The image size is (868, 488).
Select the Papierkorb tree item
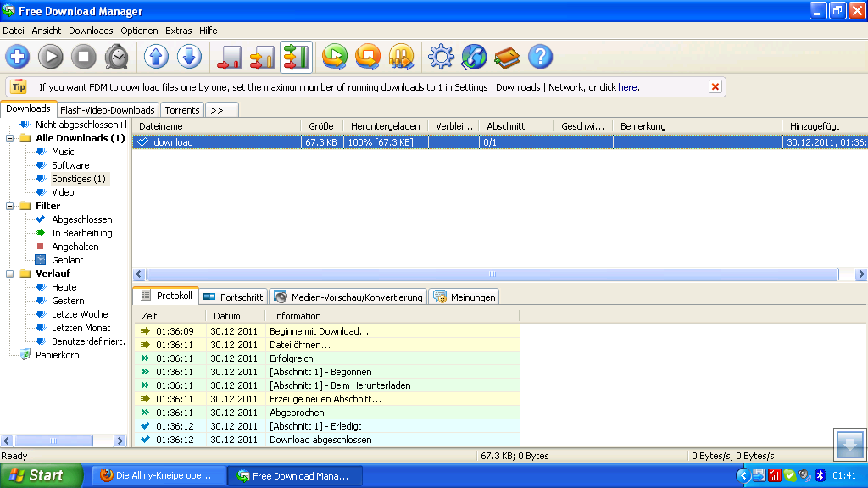click(57, 355)
